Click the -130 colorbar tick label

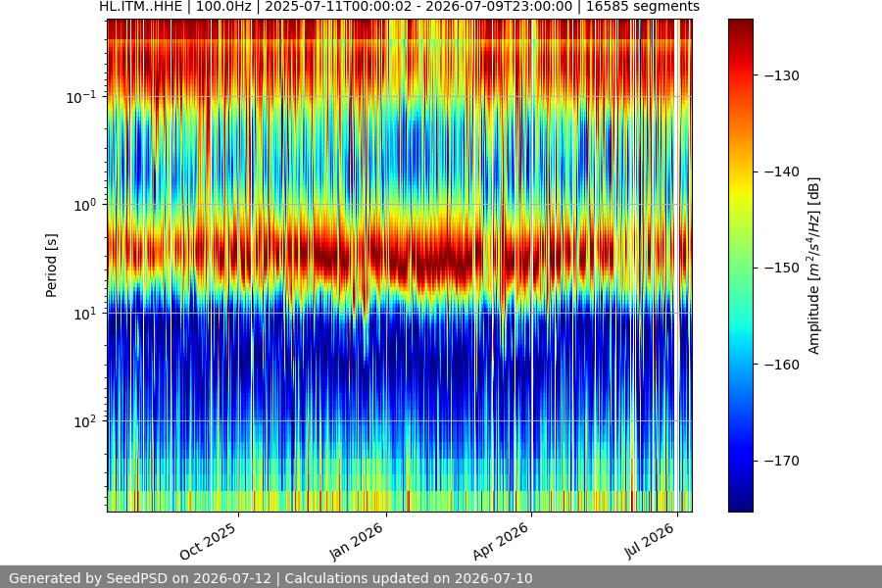click(782, 75)
